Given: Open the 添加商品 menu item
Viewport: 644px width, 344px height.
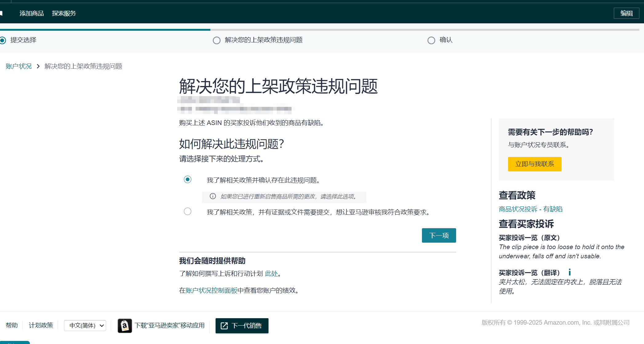Looking at the screenshot, I should click(x=32, y=13).
